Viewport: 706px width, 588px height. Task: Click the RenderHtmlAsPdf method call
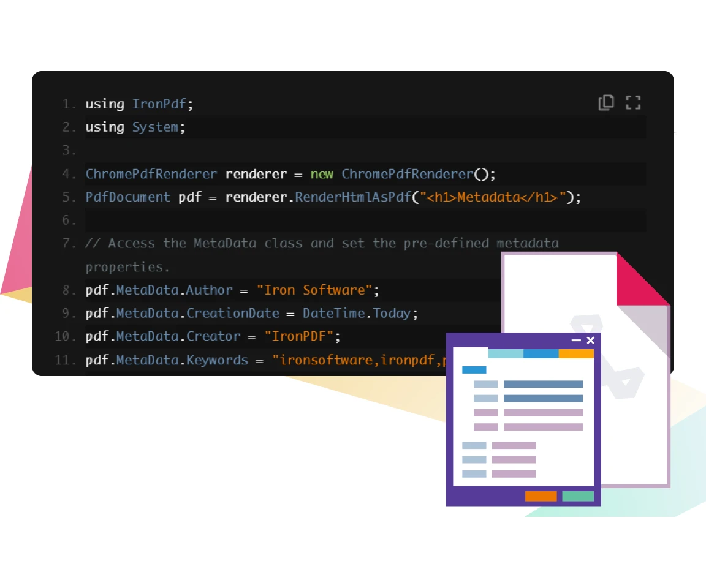pos(353,197)
